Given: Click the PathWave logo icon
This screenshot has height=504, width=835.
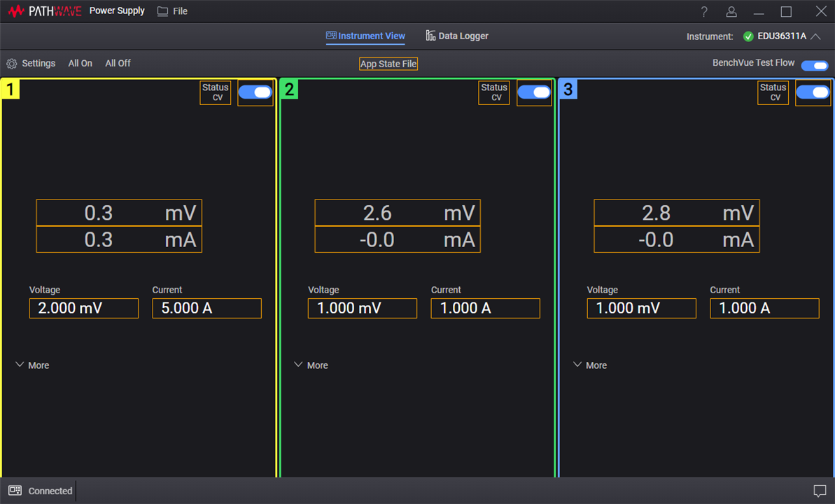Looking at the screenshot, I should point(16,10).
